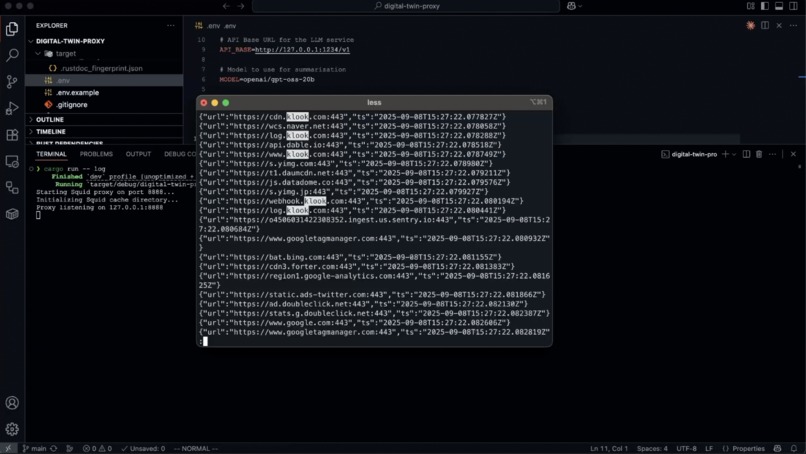The width and height of the screenshot is (806, 454).
Task: Open terminal panel more actions
Action: [x=773, y=154]
